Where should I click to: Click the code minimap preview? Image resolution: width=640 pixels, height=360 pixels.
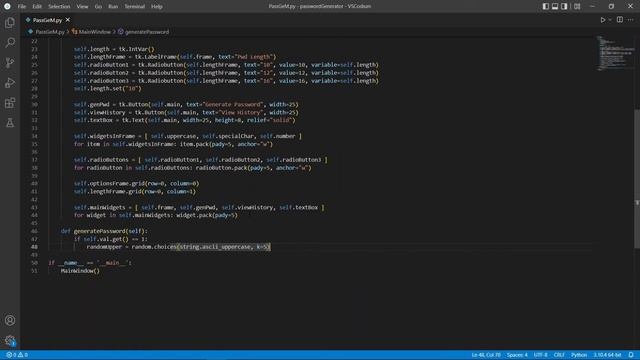pos(615,53)
